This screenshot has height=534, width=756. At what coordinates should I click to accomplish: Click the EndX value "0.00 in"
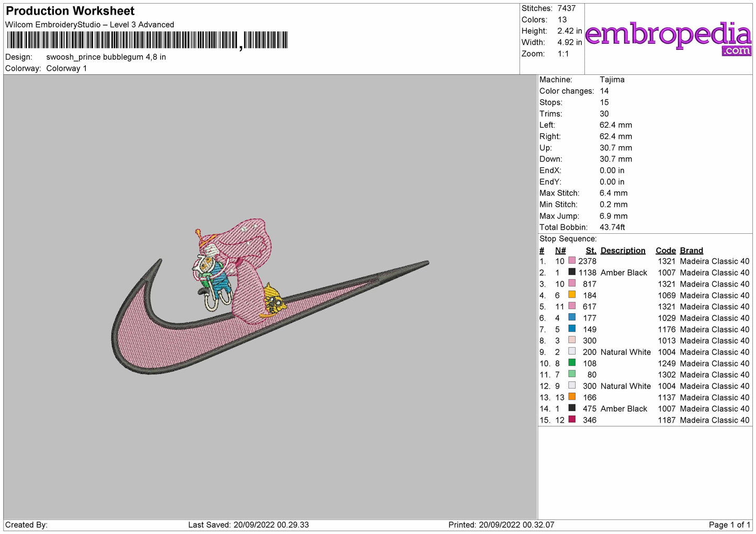click(x=612, y=171)
